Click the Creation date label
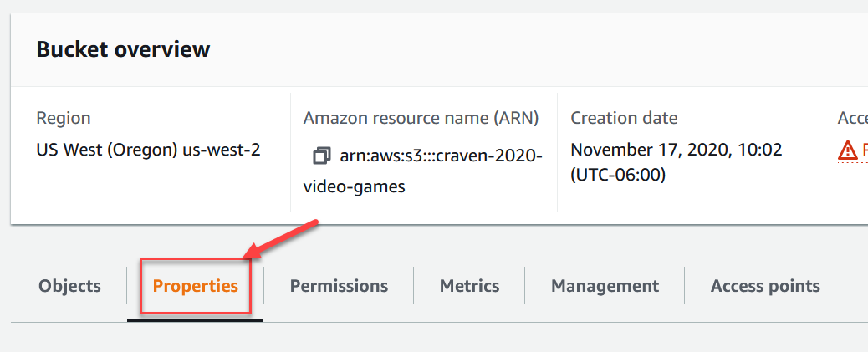The height and width of the screenshot is (352, 868). pos(624,118)
